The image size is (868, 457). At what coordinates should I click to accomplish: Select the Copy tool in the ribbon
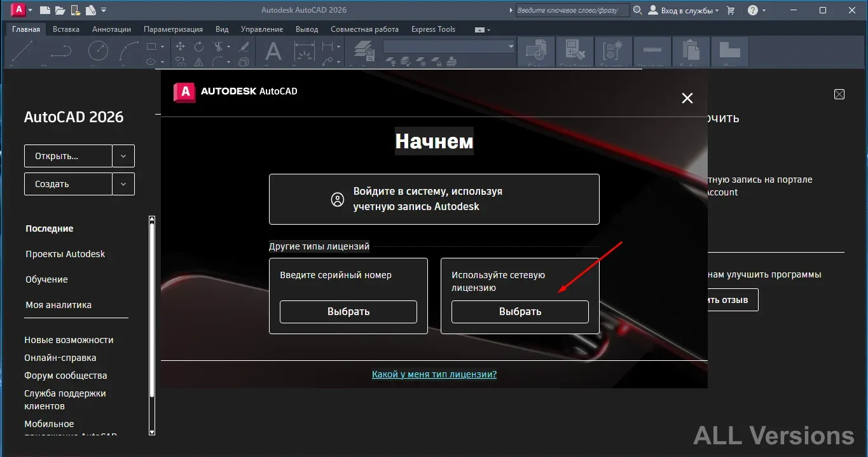pyautogui.click(x=181, y=62)
